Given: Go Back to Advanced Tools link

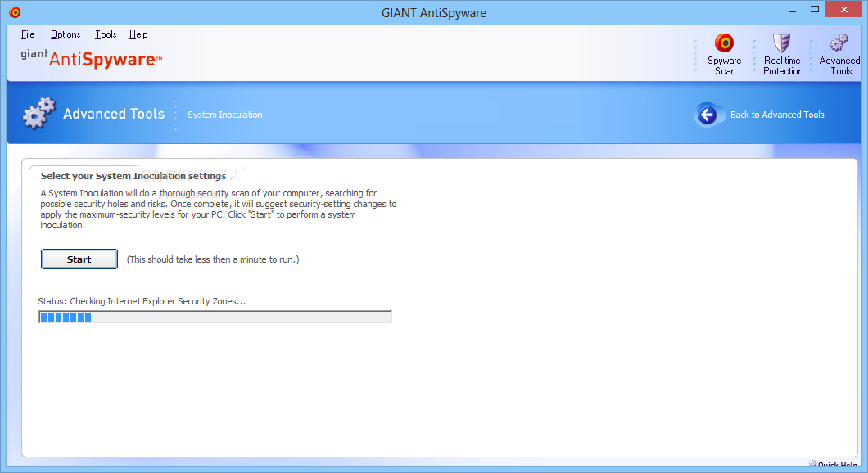Looking at the screenshot, I should (776, 115).
